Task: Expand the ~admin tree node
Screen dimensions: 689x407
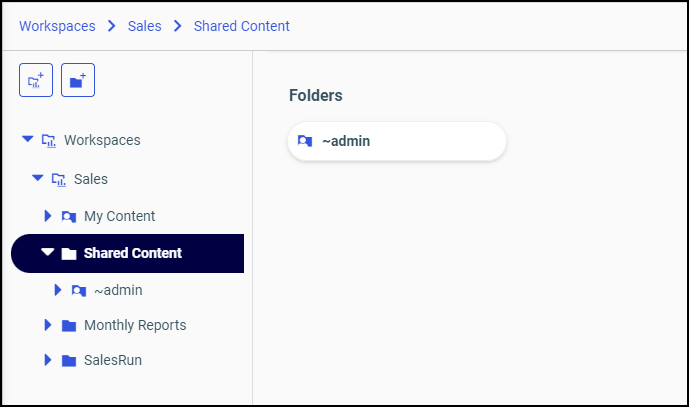Action: [58, 291]
